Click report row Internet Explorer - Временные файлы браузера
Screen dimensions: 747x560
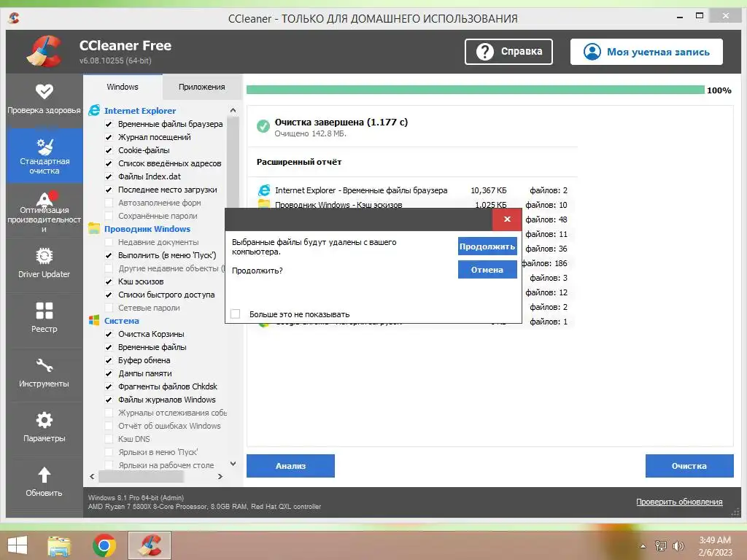(x=413, y=190)
